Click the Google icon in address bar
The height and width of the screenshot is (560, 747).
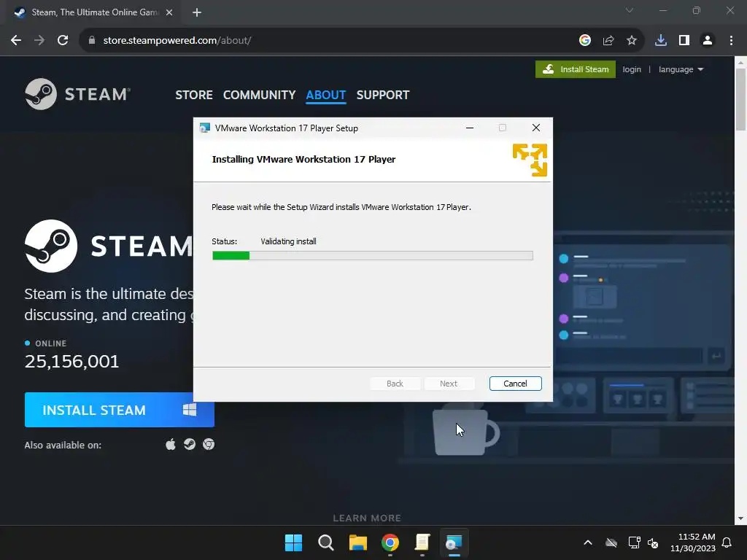tap(585, 41)
